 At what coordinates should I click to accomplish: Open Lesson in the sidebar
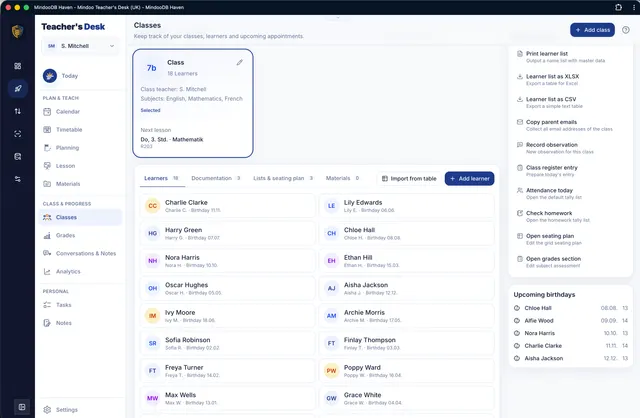[x=80, y=166]
